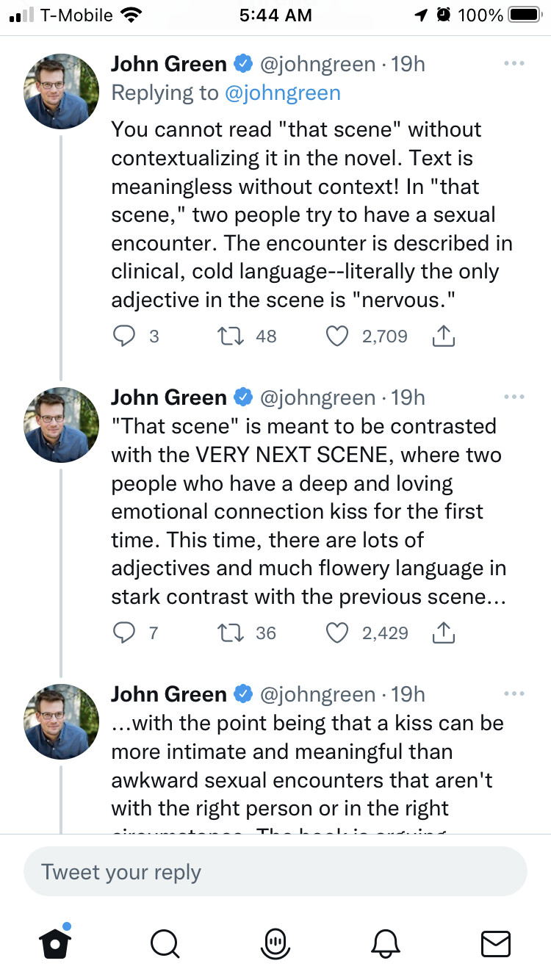View John Green's avatar on second tweet
The height and width of the screenshot is (980, 551).
click(x=62, y=424)
